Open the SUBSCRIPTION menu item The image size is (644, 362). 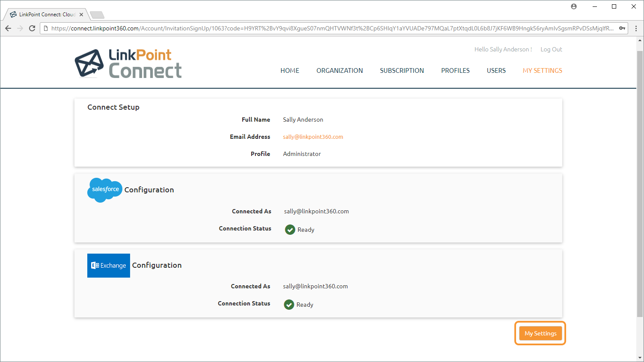coord(402,71)
